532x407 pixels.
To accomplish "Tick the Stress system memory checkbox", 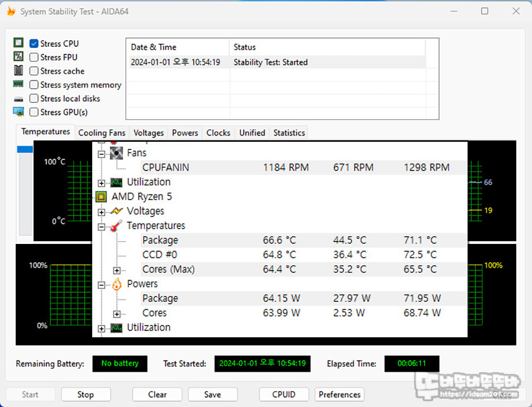I will click(34, 84).
